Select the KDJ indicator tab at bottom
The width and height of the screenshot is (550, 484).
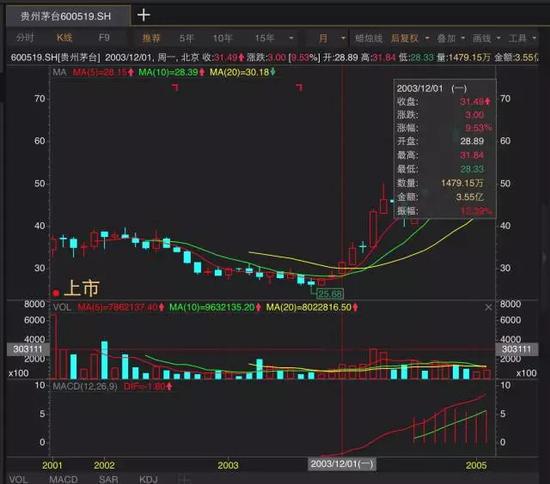point(148,479)
